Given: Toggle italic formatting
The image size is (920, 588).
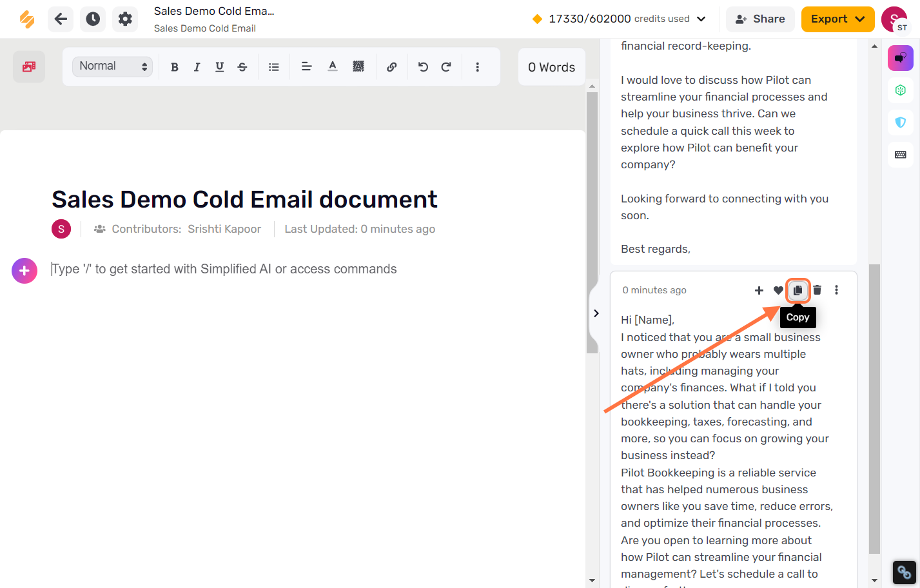Looking at the screenshot, I should coord(197,67).
